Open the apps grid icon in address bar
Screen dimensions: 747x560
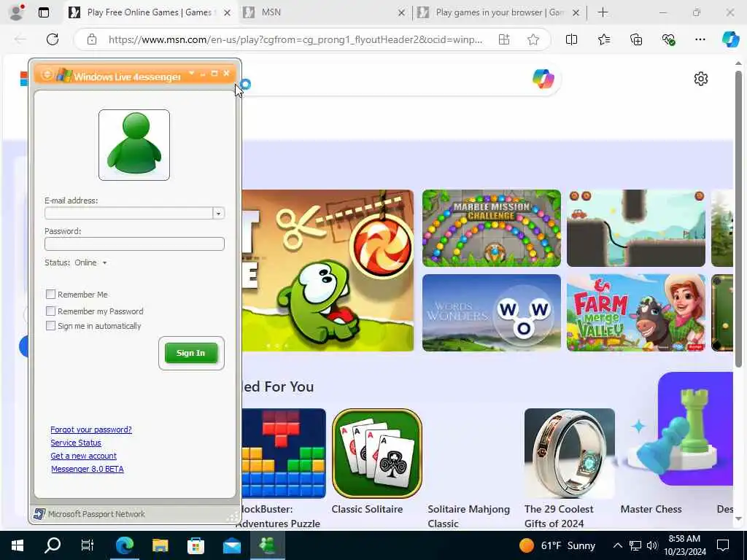tap(503, 39)
